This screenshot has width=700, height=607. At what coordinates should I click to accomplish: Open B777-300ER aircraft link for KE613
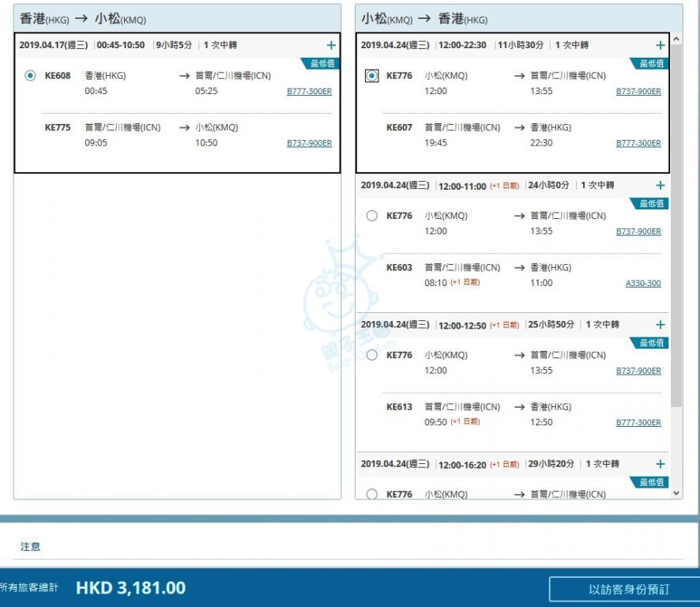(638, 423)
